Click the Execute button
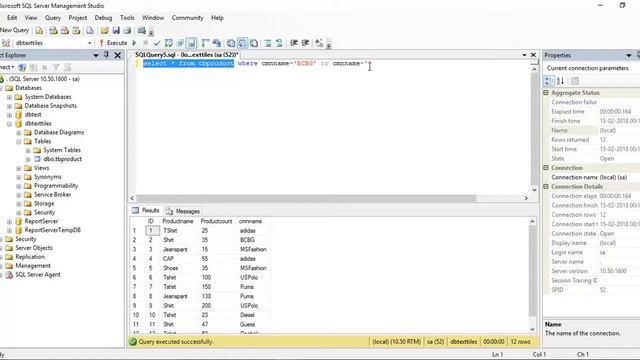640x360 pixels. [113, 43]
